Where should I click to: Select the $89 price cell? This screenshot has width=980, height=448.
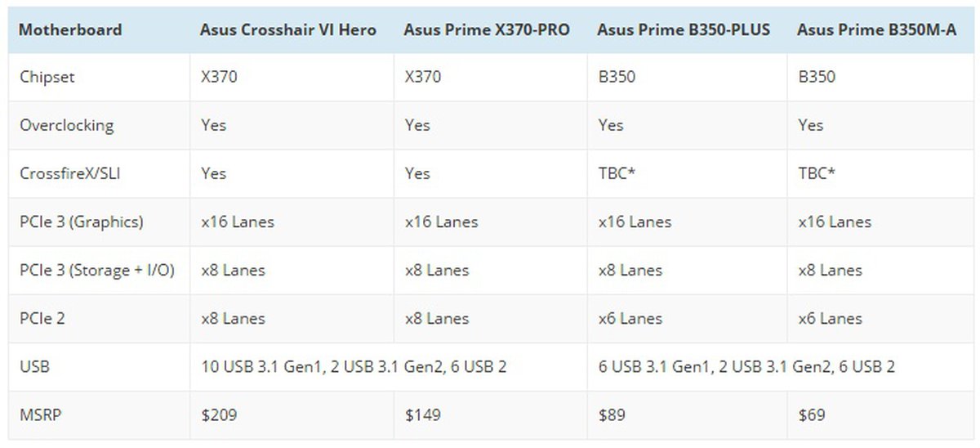[612, 415]
